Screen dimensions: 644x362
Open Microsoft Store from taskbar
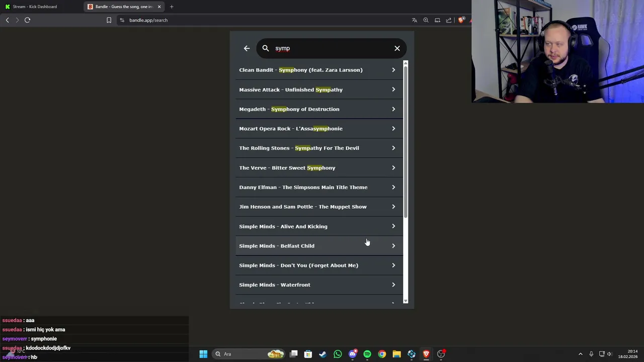coord(308,354)
